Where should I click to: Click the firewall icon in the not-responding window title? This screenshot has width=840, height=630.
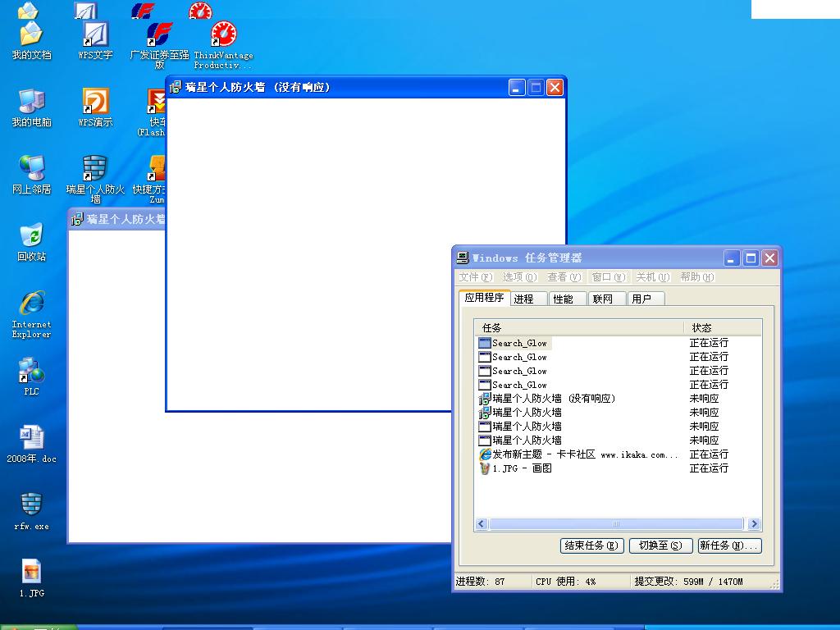[176, 87]
